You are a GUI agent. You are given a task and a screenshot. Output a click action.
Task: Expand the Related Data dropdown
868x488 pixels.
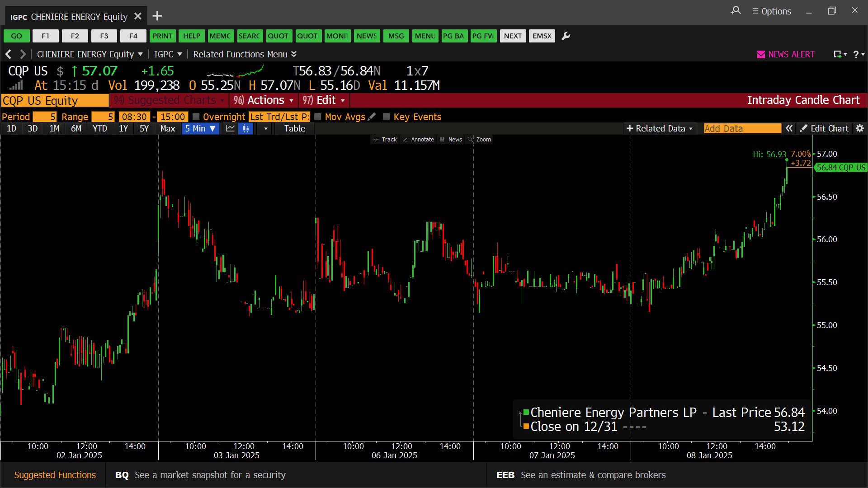pyautogui.click(x=660, y=129)
